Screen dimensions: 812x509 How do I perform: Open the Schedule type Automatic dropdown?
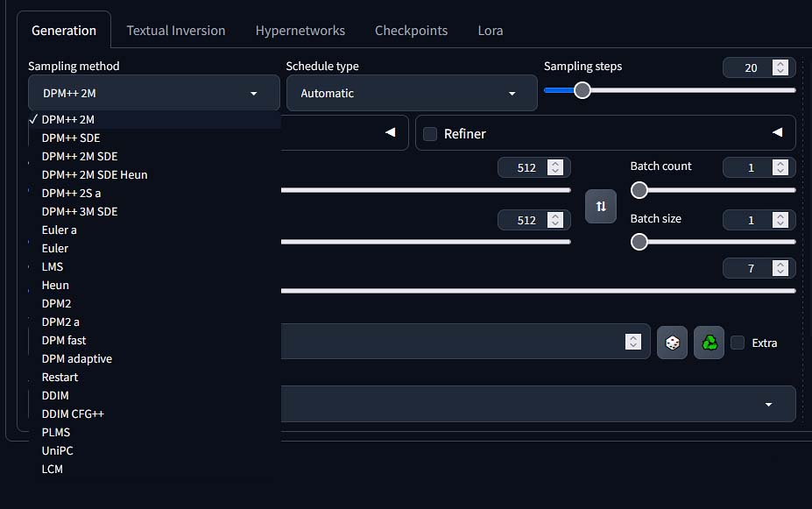coord(412,93)
